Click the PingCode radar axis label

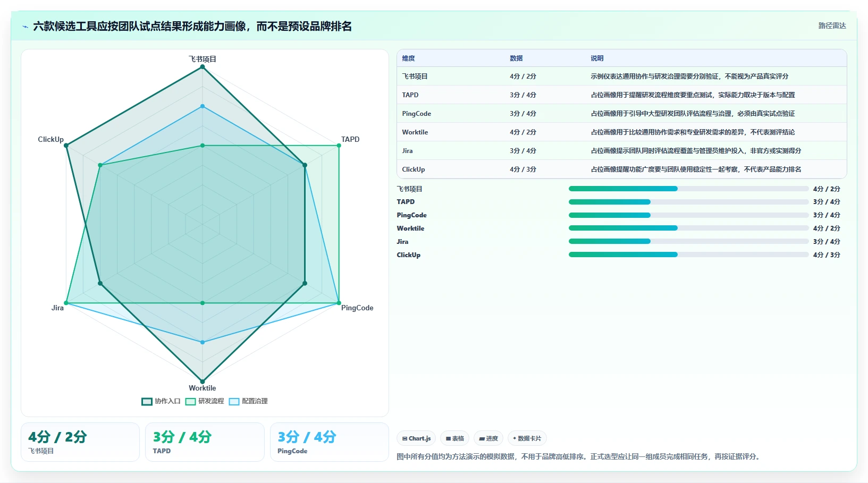click(x=357, y=308)
